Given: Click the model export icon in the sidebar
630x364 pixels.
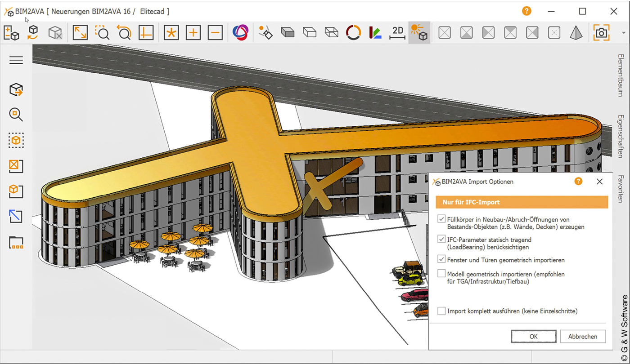Looking at the screenshot, I should coord(16,89).
